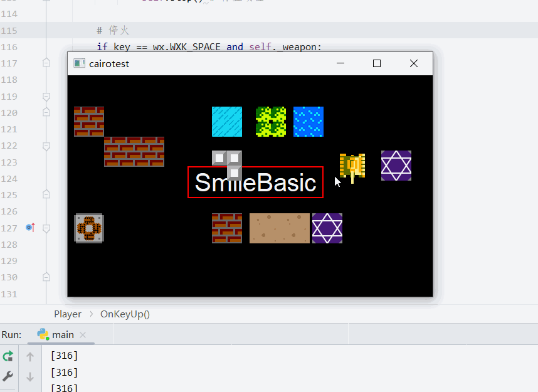
Task: Open run settings wrench icon
Action: tap(8, 376)
